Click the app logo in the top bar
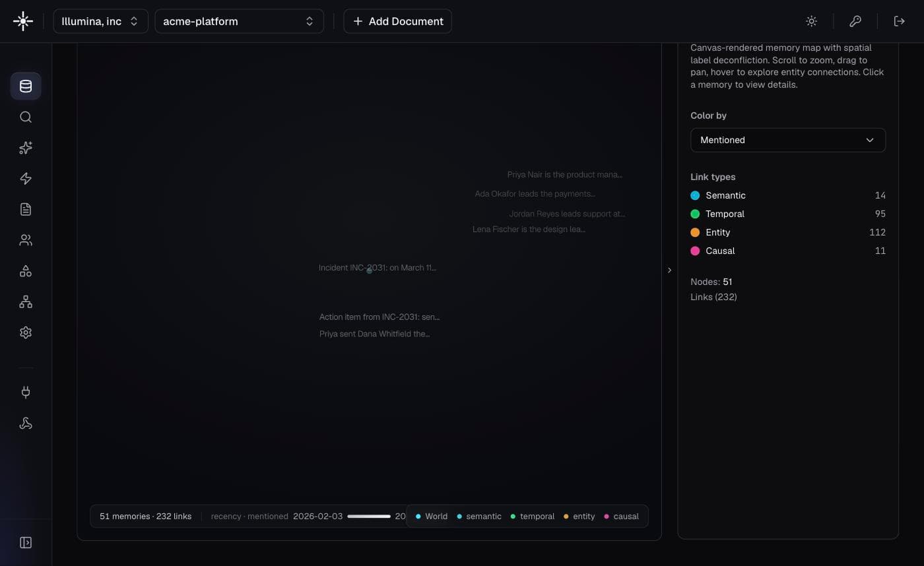Screen dimensions: 924x566 point(23,21)
